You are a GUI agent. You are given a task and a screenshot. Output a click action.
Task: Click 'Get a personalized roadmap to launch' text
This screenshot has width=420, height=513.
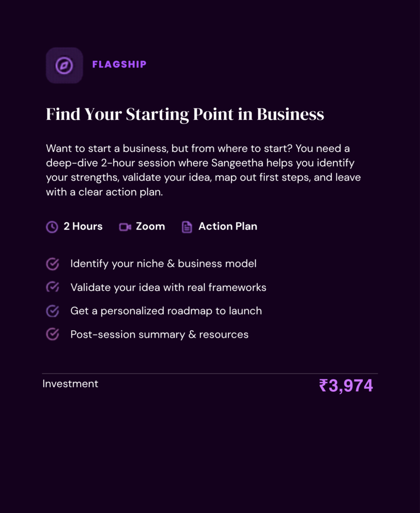point(166,311)
